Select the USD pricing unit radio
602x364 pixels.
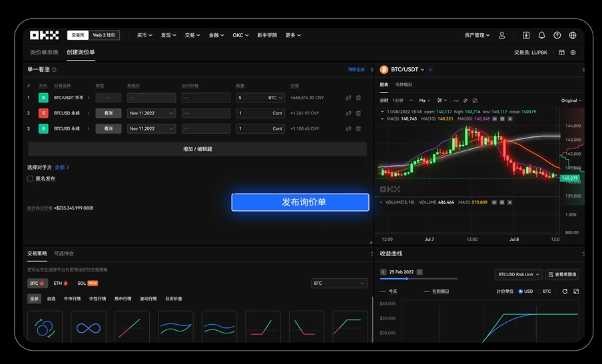(521, 291)
